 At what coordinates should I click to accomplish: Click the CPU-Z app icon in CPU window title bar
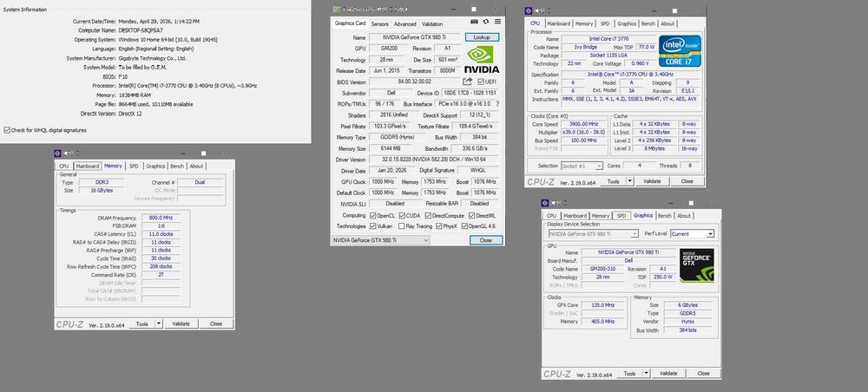tap(529, 10)
